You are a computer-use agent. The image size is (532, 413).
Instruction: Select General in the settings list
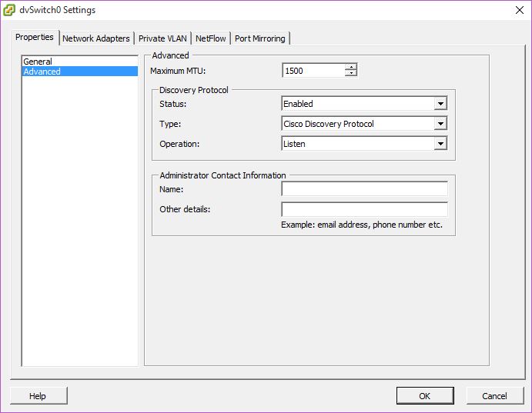click(x=38, y=62)
